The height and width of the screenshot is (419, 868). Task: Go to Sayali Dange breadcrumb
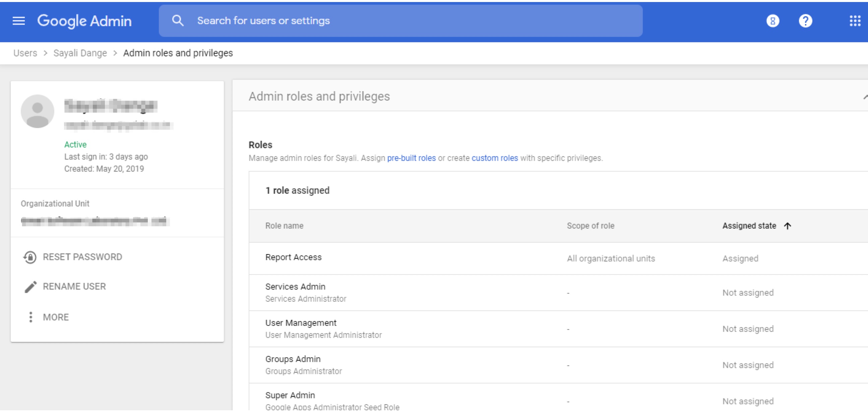pyautogui.click(x=80, y=53)
